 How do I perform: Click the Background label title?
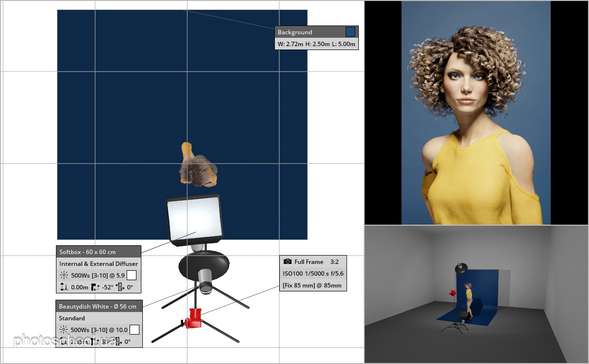(x=295, y=32)
